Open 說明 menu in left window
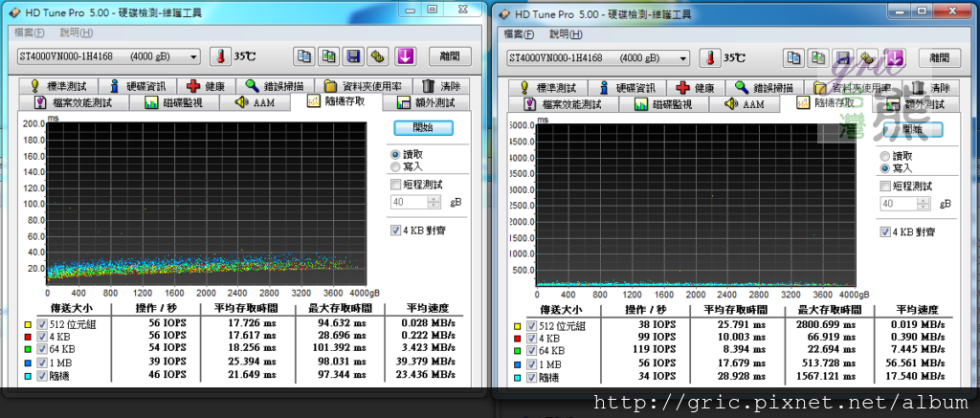The height and width of the screenshot is (418, 980). (77, 33)
